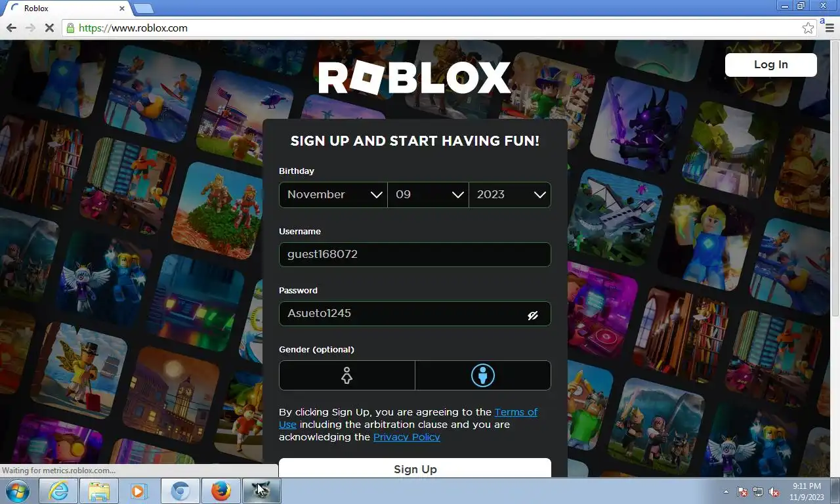840x504 pixels.
Task: Click the SIGN UP AND START HAVING FUN heading
Action: [415, 141]
